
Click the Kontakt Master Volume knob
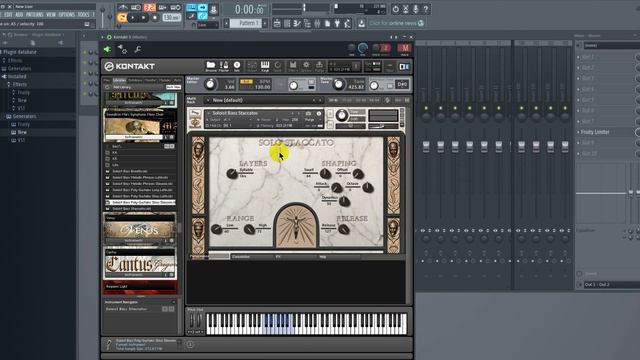pyautogui.click(x=210, y=84)
